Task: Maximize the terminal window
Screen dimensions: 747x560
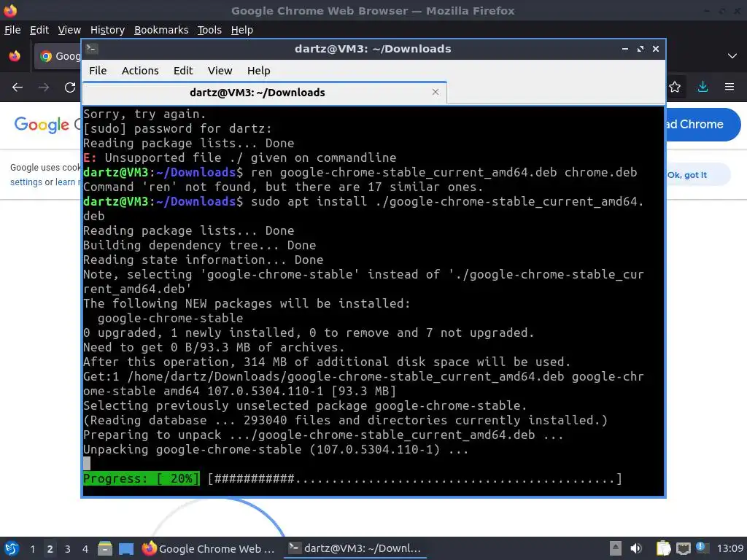Action: [640, 49]
